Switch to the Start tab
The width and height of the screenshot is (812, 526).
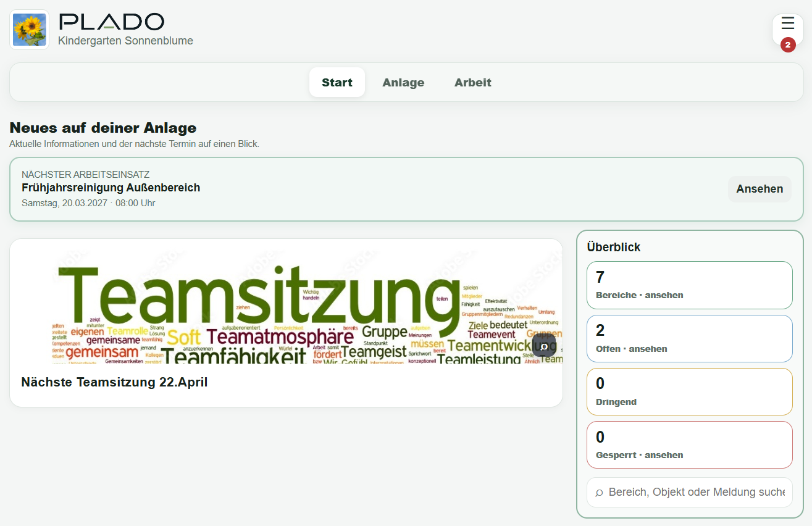337,82
